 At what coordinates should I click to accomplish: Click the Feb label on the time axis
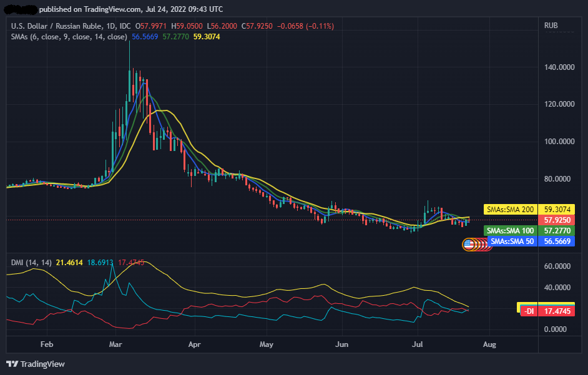click(47, 344)
